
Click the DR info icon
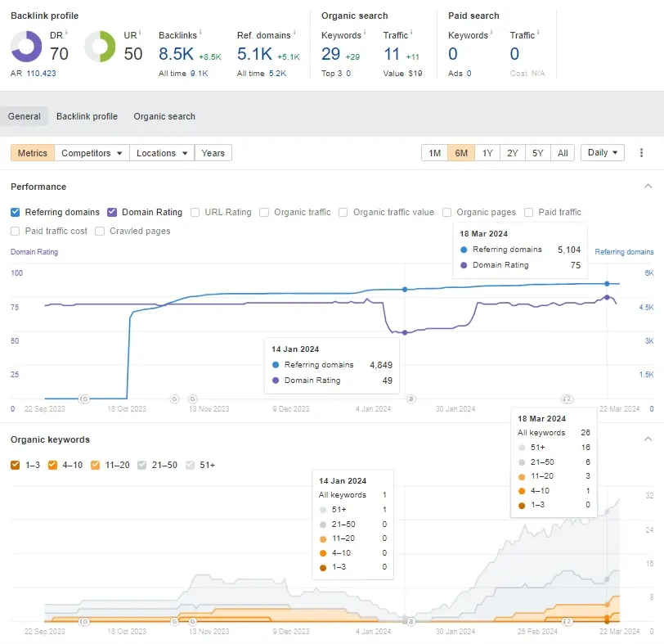66,32
